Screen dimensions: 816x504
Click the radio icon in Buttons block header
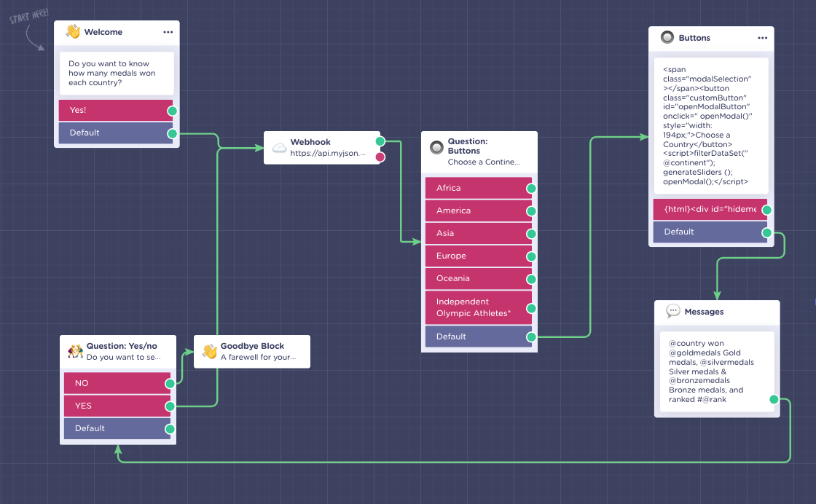click(667, 37)
